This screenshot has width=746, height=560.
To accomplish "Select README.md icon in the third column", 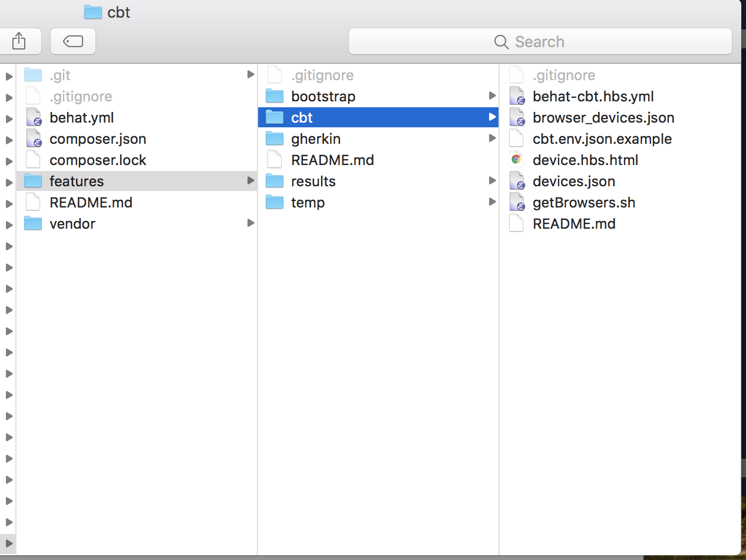I will [x=516, y=223].
